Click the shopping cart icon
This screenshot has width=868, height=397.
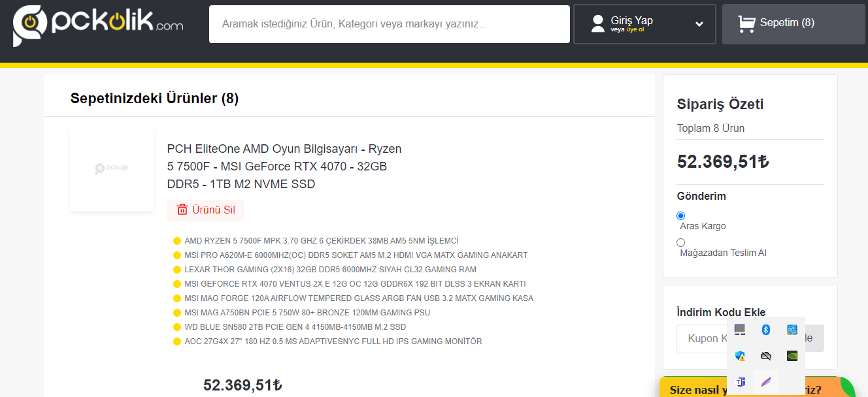tap(746, 24)
